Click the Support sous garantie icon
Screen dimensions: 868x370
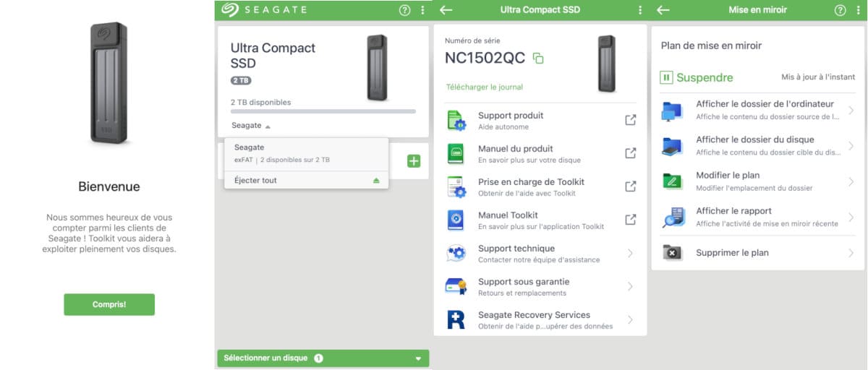[x=456, y=287]
